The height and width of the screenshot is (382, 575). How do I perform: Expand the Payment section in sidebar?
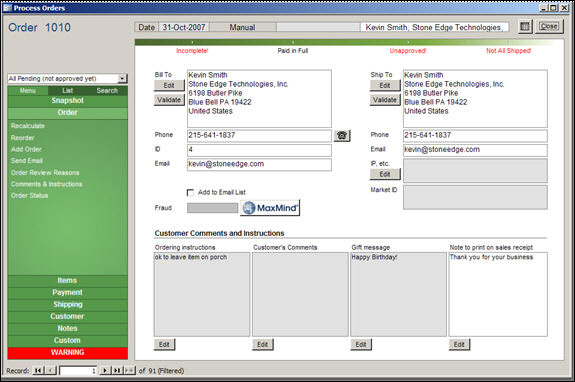[x=67, y=293]
